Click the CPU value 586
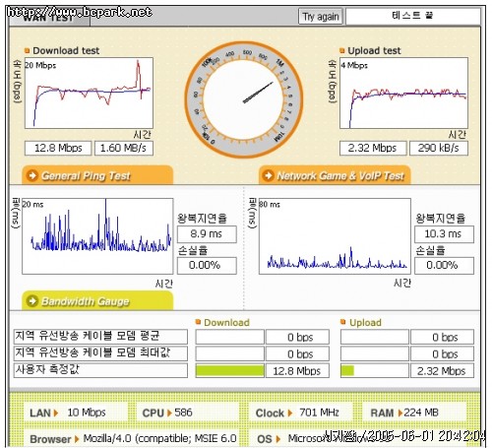The width and height of the screenshot is (492, 448). tap(183, 413)
